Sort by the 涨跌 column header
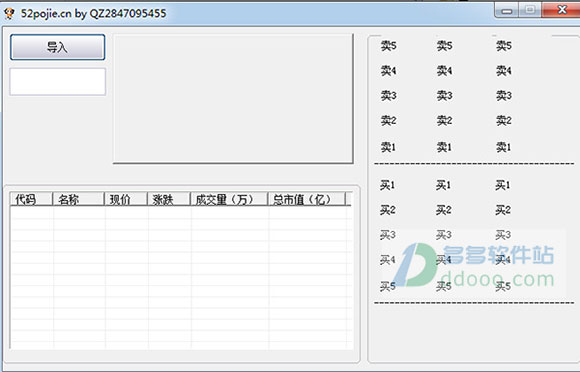 pos(169,199)
